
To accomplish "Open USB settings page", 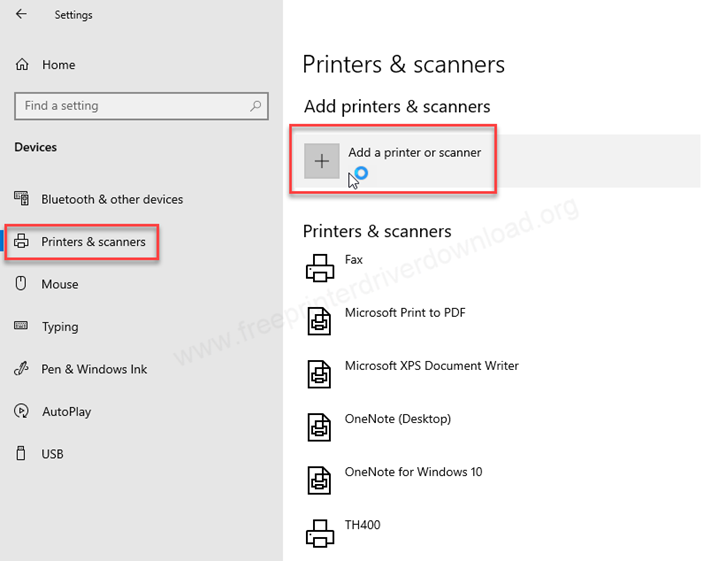I will pos(52,454).
